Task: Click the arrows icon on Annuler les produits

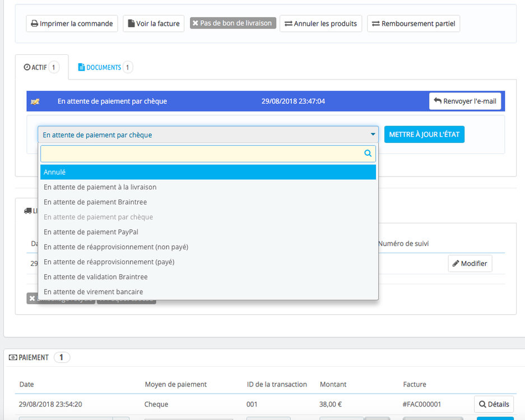Action: (x=289, y=24)
